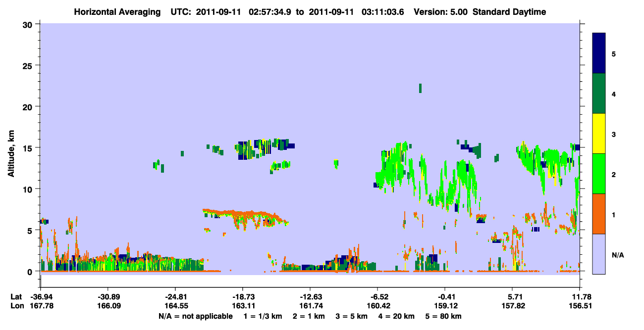This screenshot has width=644, height=330.
Task: Click the y-axis tick label 25
Action: coord(29,65)
